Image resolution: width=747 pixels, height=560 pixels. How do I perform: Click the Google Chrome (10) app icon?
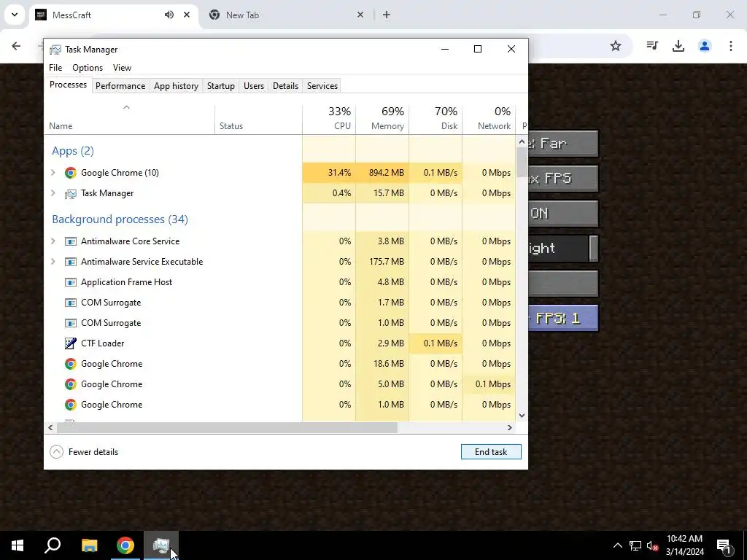point(71,173)
